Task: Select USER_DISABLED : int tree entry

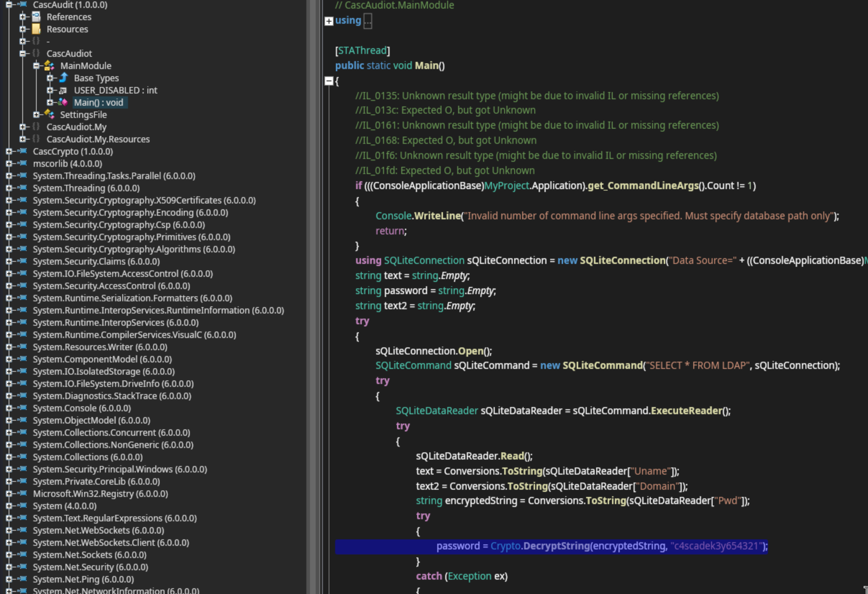Action: coord(115,90)
